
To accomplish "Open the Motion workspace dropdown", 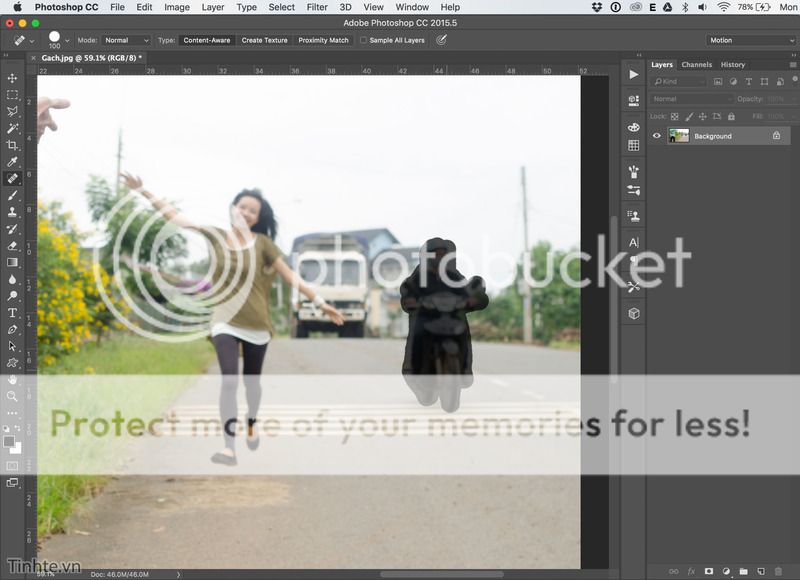I will (746, 41).
